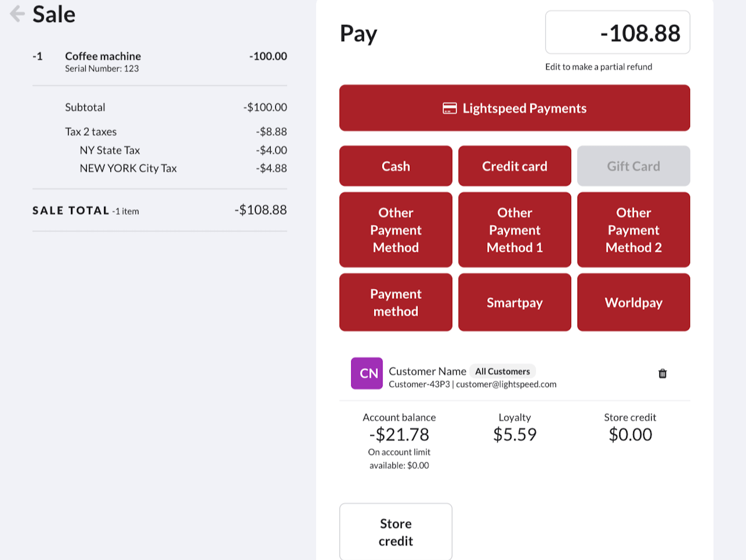Click the card icon on Lightspeed Payments
Image resolution: width=746 pixels, height=560 pixels.
tap(449, 108)
